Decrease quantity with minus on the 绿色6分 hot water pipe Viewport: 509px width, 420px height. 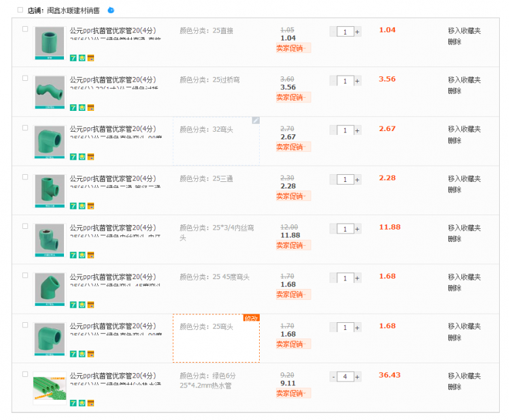tap(333, 376)
